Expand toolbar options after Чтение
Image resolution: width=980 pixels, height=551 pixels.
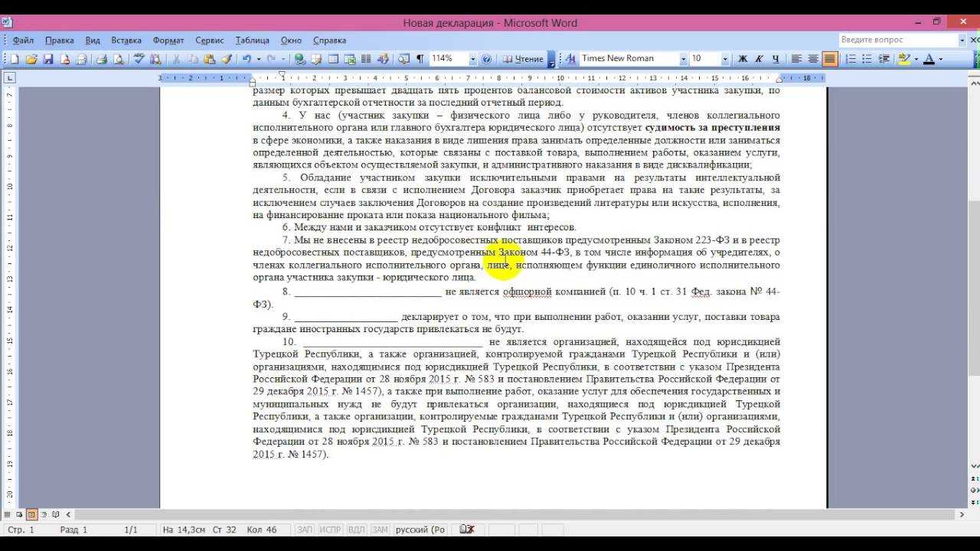tap(551, 59)
